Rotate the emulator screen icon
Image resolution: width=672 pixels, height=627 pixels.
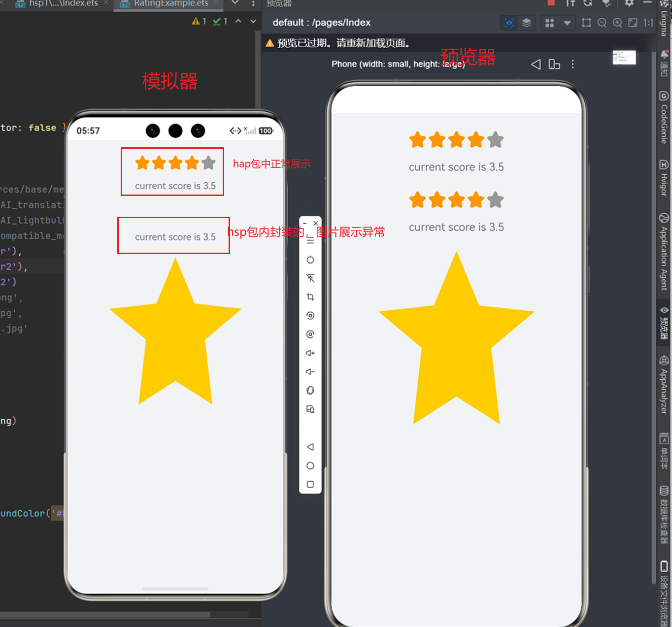click(310, 391)
